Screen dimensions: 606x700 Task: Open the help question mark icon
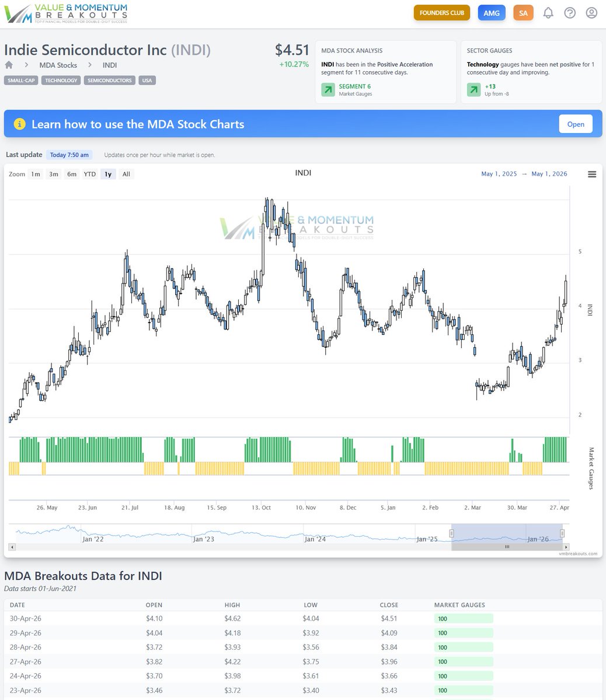(570, 13)
